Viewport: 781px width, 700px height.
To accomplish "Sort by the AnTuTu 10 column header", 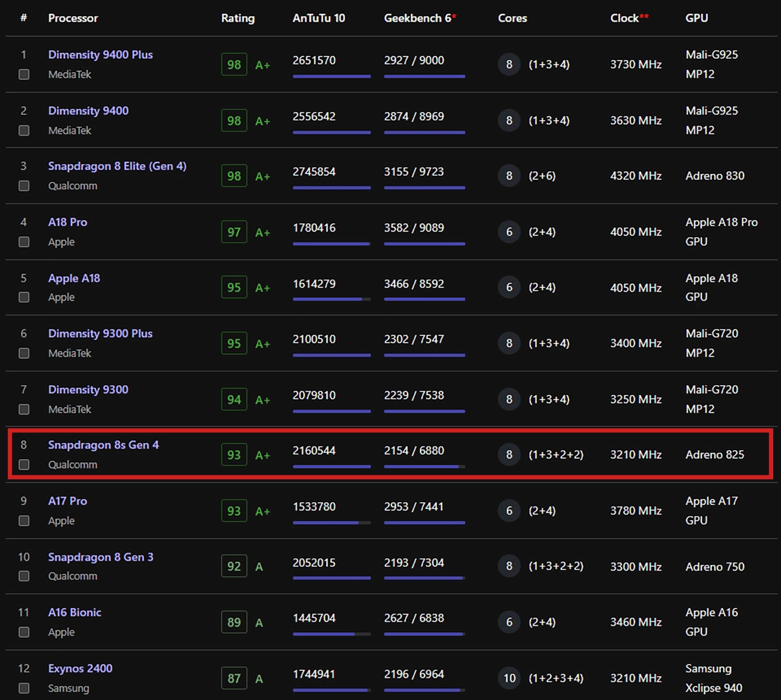I will pos(319,18).
